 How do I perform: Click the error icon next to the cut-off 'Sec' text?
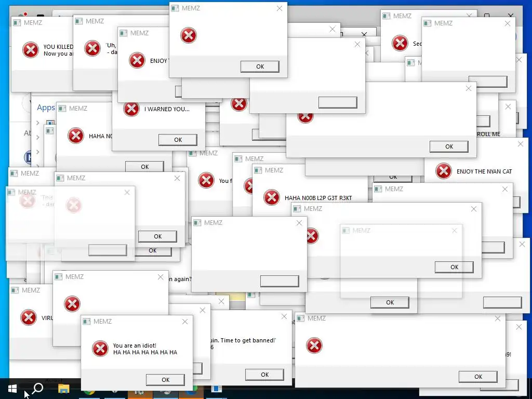400,43
